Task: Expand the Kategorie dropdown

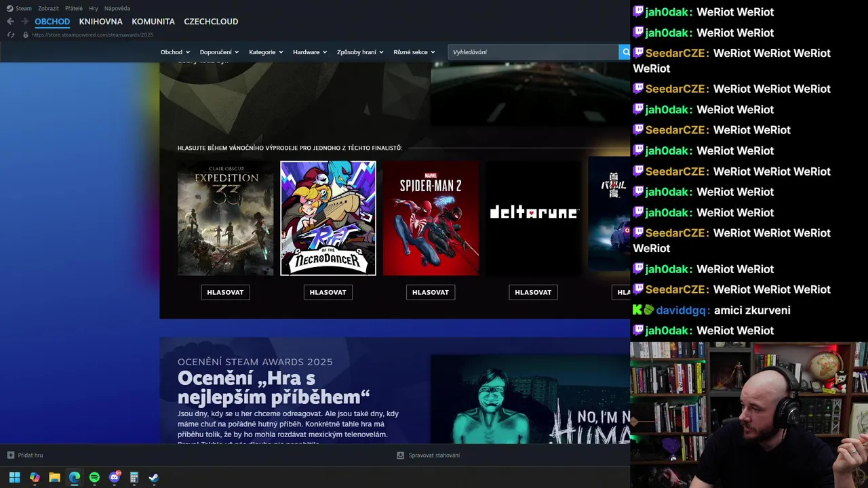Action: (266, 52)
